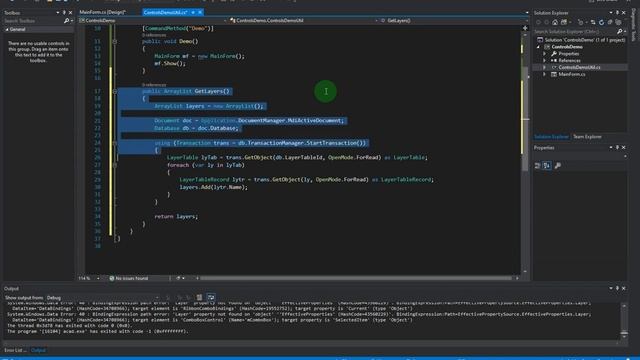Pin the Solution Explorer panel auto-hide icon
The image size is (640, 360).
click(617, 13)
